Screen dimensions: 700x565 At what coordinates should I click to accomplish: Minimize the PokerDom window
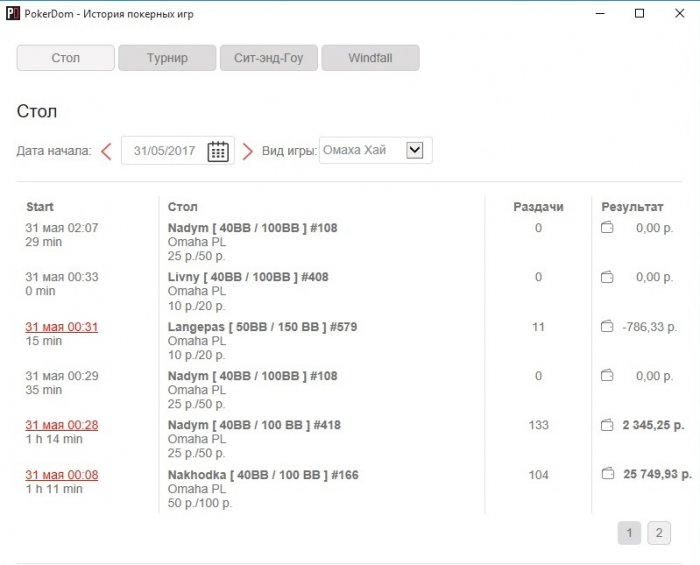(600, 13)
